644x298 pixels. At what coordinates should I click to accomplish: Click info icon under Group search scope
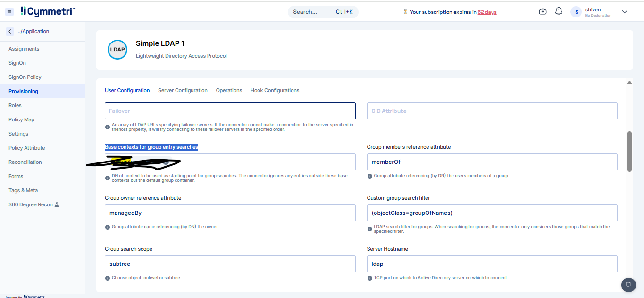108,278
